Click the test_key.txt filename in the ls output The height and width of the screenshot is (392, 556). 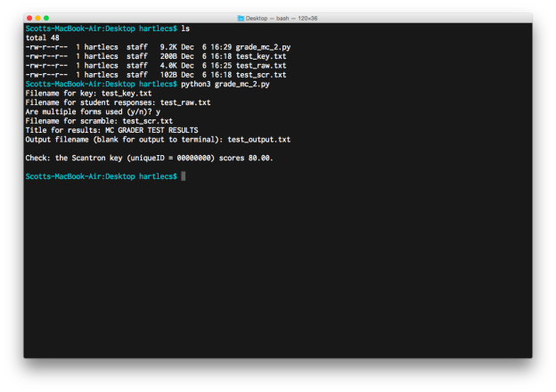click(x=261, y=56)
